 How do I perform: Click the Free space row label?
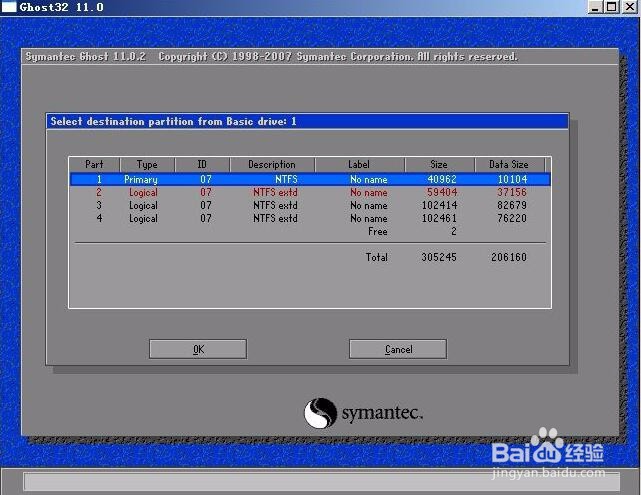377,231
